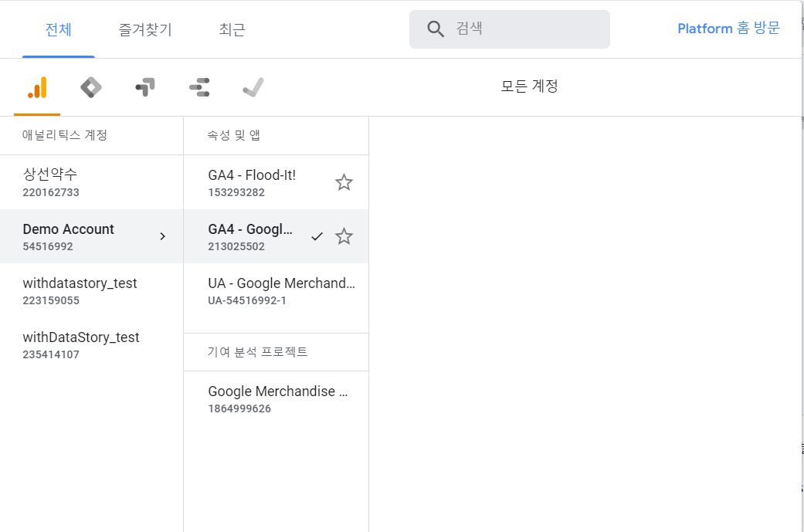
Task: Select the 상선약수 account
Action: pos(92,182)
